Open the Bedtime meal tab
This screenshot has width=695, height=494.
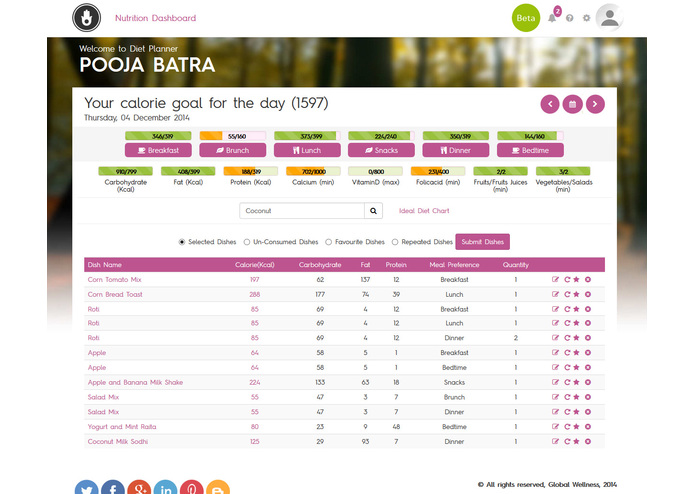coord(530,150)
